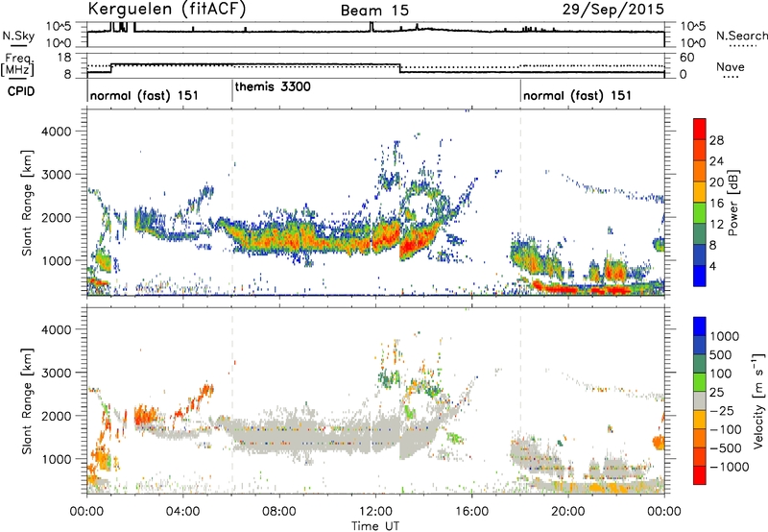The image size is (768, 532).
Task: Click the 'Nave' legend label
Action: coord(730,66)
